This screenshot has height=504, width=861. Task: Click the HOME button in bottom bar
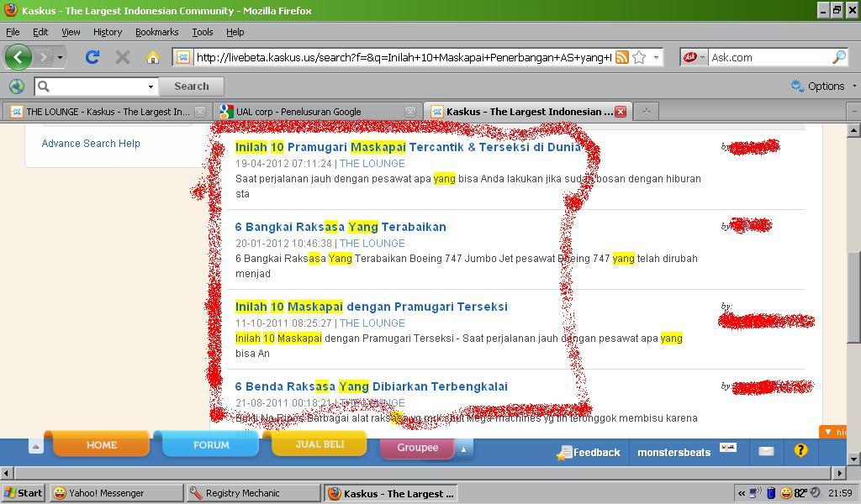click(101, 444)
